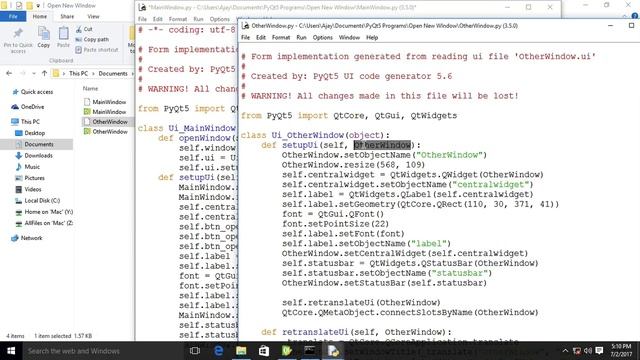Click Paste shortcut in Clipboard group

[97, 50]
